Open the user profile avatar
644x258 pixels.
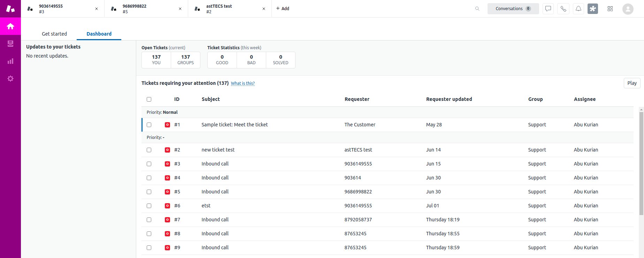click(628, 9)
